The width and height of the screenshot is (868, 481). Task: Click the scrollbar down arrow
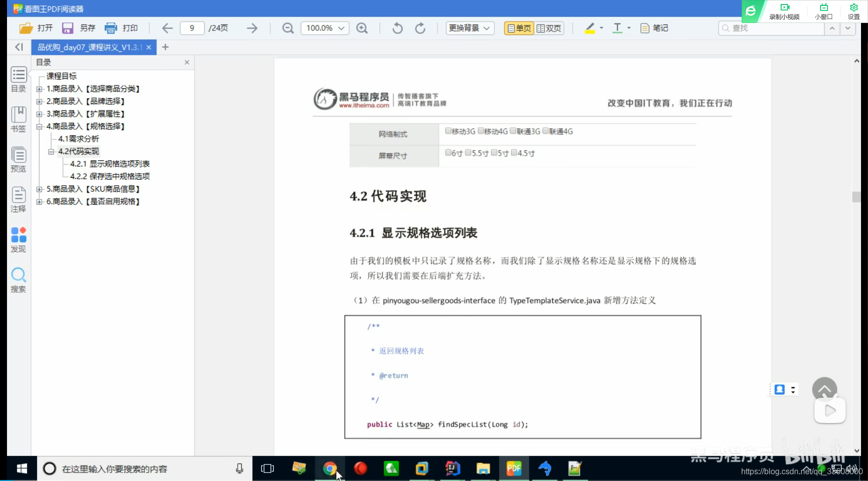pyautogui.click(x=857, y=451)
